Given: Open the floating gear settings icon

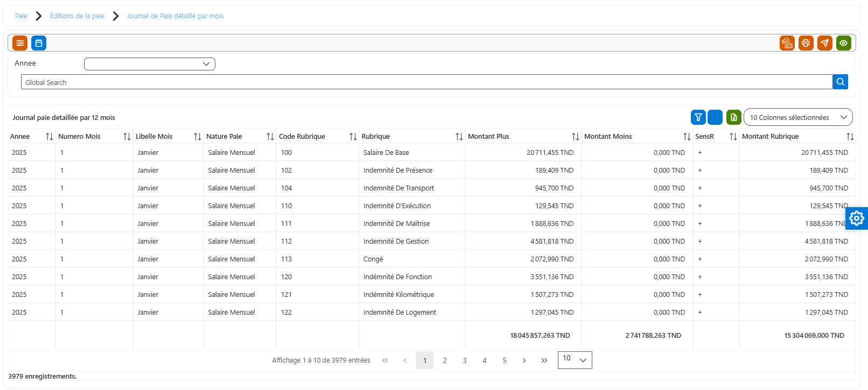Looking at the screenshot, I should pos(857,218).
